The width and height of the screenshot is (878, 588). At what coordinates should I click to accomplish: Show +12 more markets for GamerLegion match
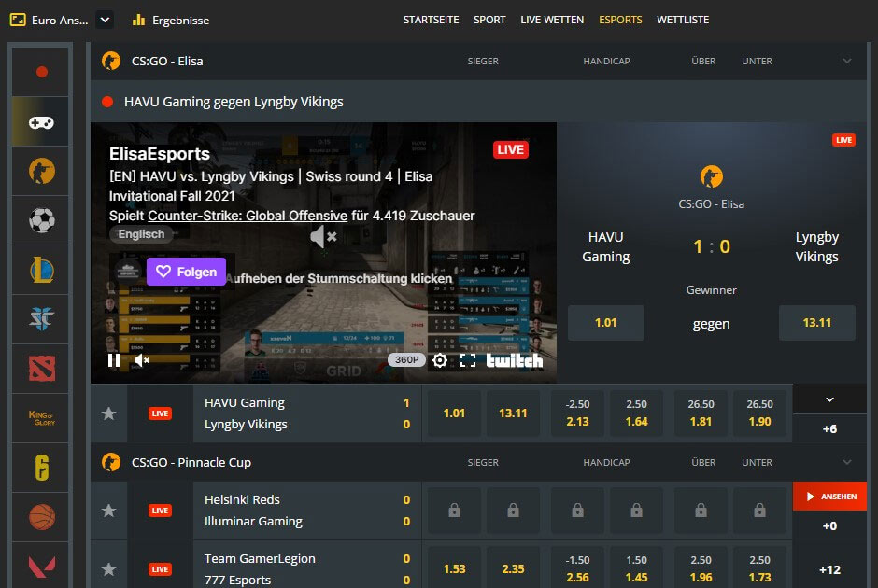pyautogui.click(x=829, y=569)
